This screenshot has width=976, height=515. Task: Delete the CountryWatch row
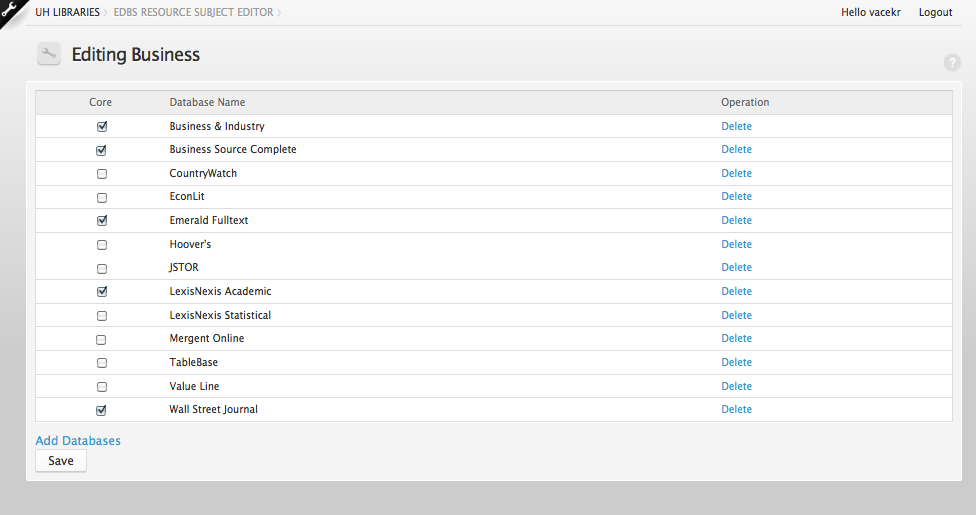[736, 173]
